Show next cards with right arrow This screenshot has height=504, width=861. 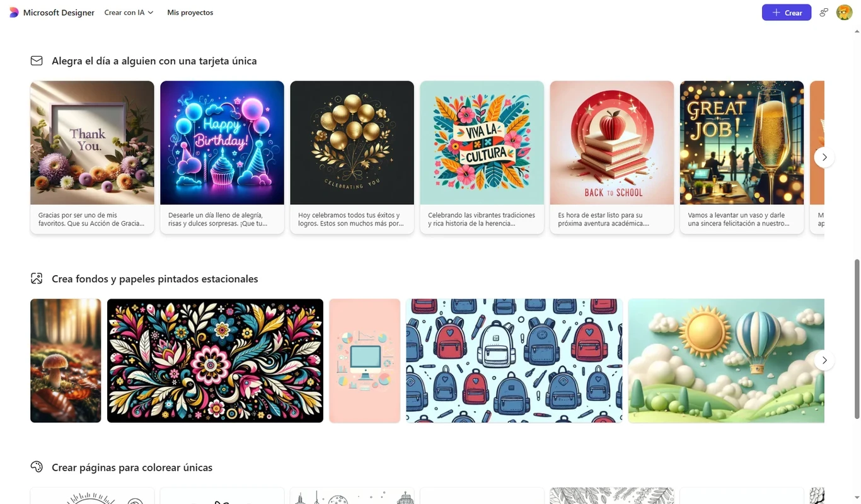[x=824, y=157]
